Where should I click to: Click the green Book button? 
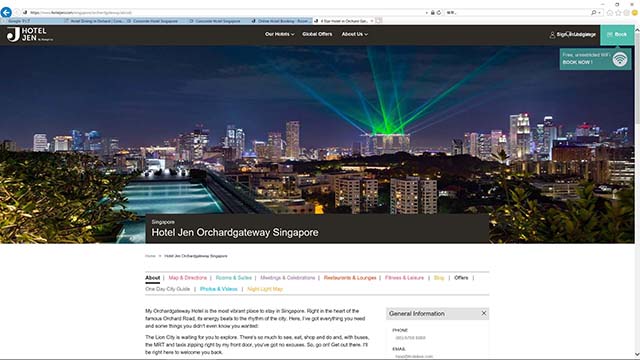[617, 35]
